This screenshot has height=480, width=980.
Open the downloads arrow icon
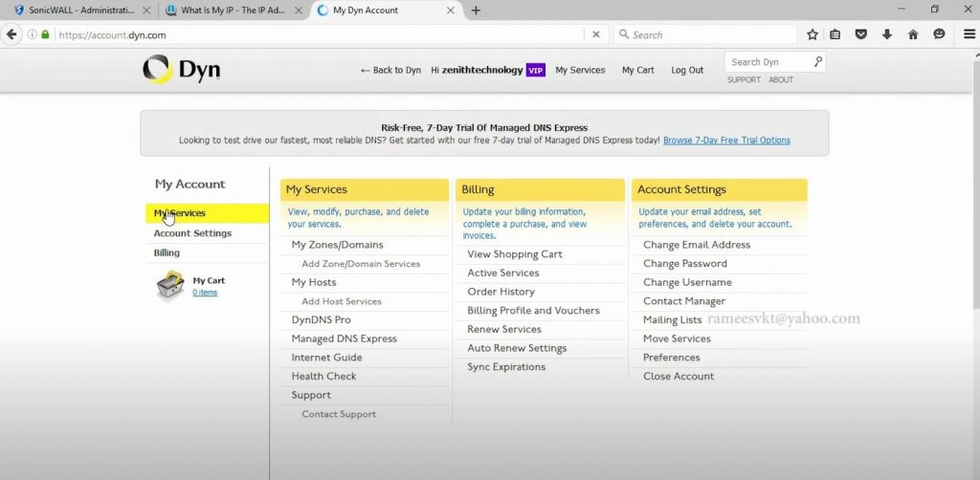point(887,35)
